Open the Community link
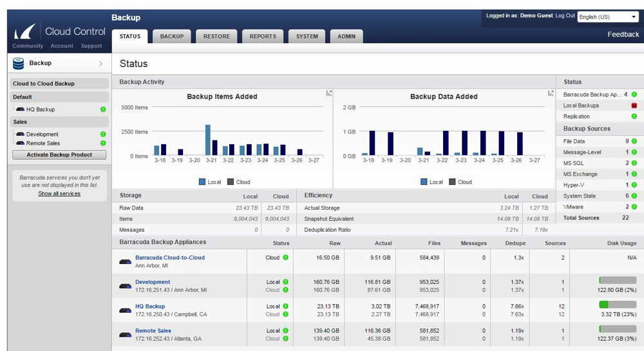 pyautogui.click(x=28, y=46)
